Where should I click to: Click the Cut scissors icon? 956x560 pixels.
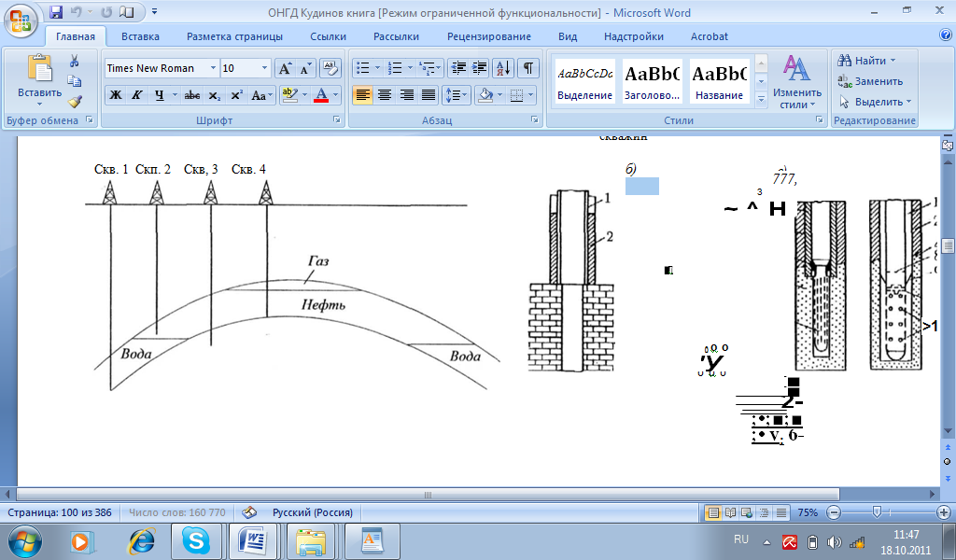pyautogui.click(x=74, y=62)
